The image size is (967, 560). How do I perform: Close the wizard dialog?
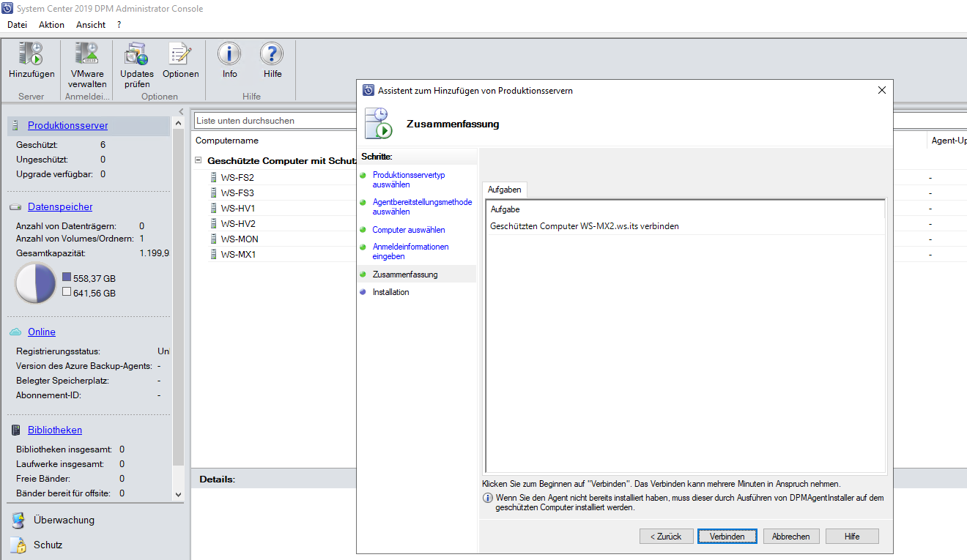click(x=881, y=90)
